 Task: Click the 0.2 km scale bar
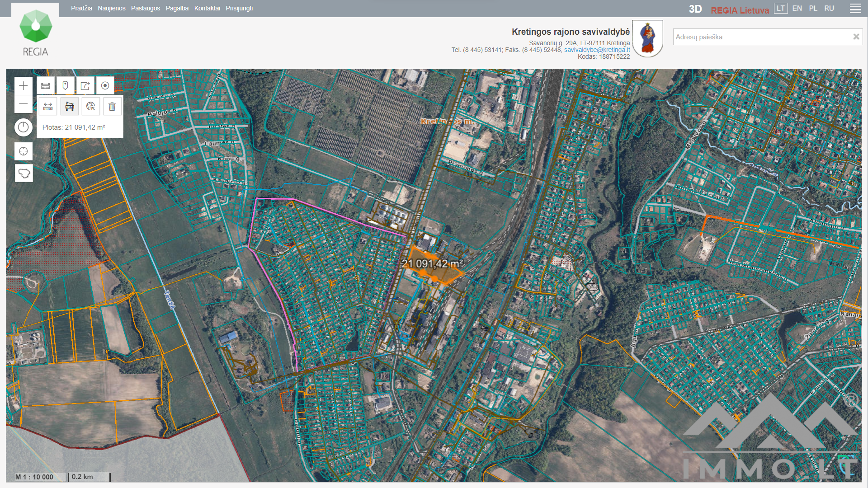pos(89,477)
